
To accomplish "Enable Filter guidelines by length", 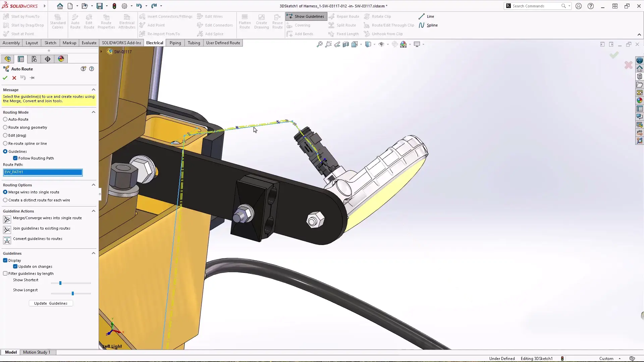I will click(5, 273).
